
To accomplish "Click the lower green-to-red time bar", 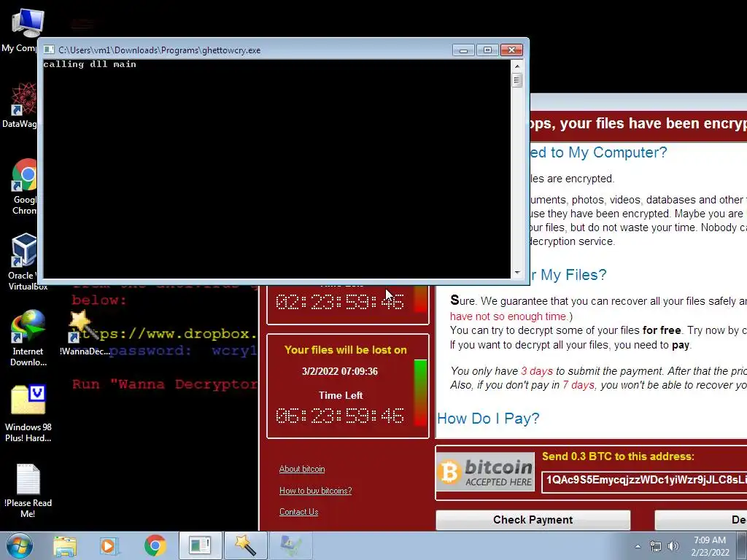I will 420,393.
